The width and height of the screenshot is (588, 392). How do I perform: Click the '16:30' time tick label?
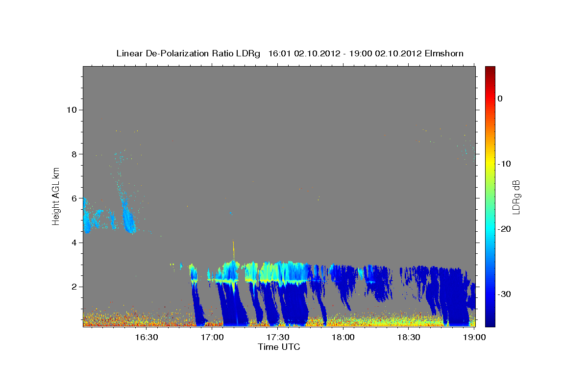coord(147,338)
